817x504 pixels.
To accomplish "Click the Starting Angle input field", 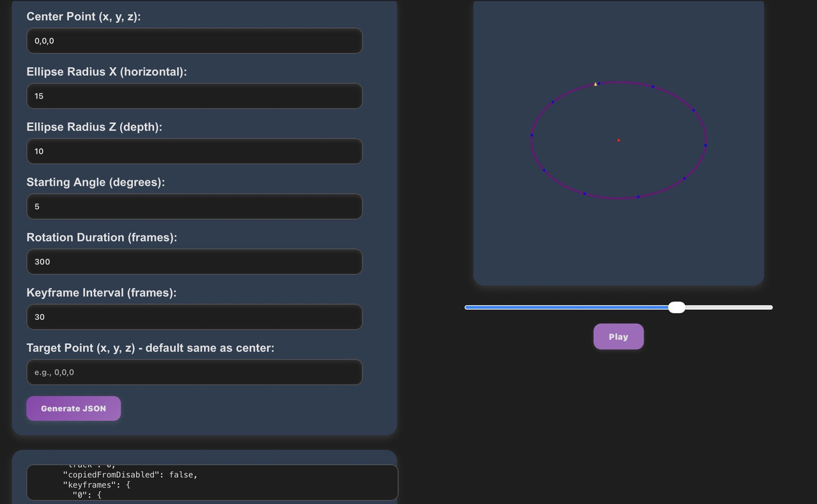I will [x=194, y=206].
